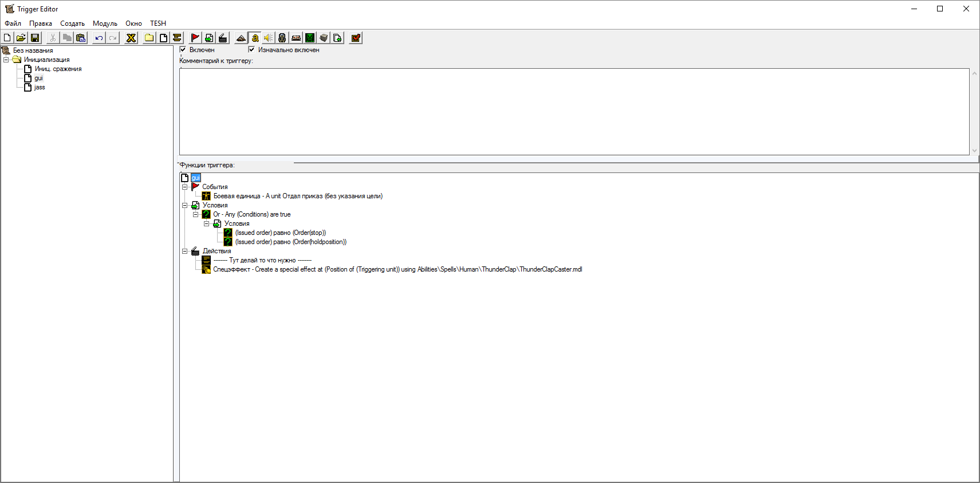Select the 'Без названия' map root item

pyautogui.click(x=33, y=50)
